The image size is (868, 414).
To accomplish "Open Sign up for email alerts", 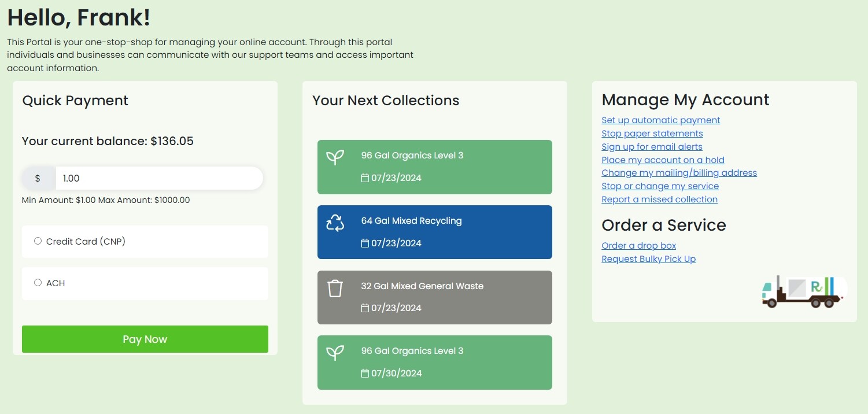I will tap(652, 147).
